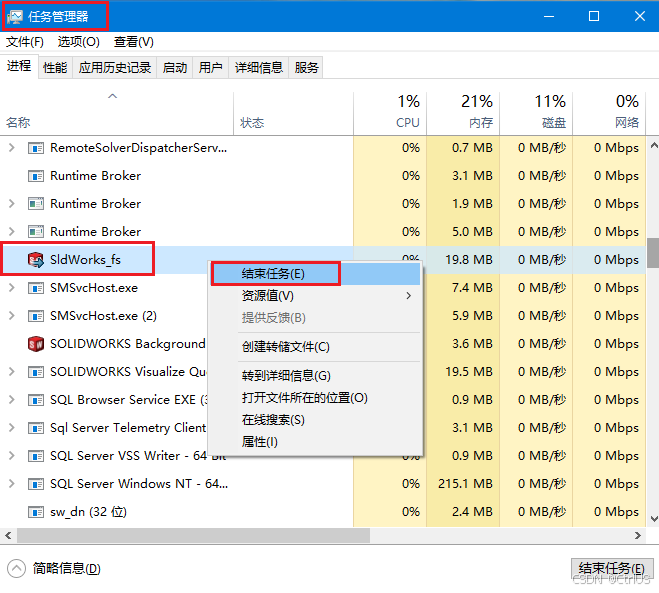Expand the RemoteSolverDispatcherServ process group
Screen dimensions: 659x593
12,148
